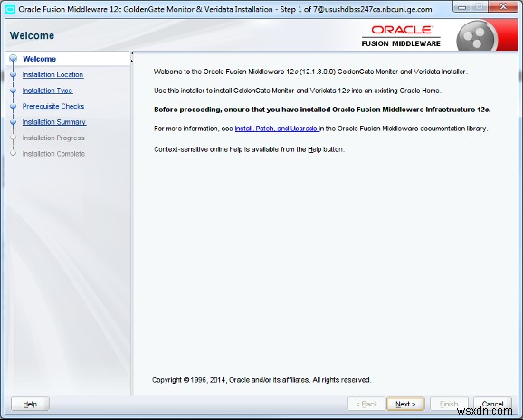Viewport: 523px width, 420px height.
Task: Click the Installation Progress step bullet icon
Action: pyautogui.click(x=14, y=138)
